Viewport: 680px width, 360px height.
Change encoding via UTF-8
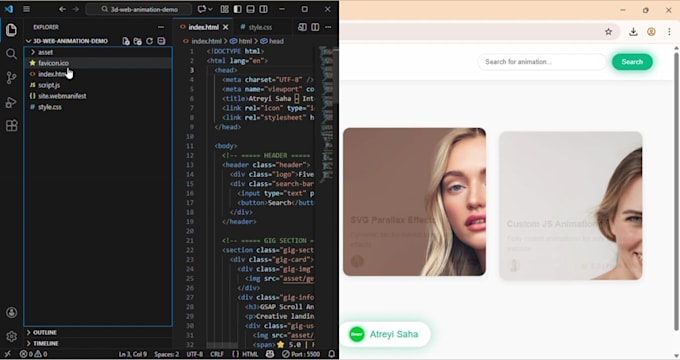[194, 354]
